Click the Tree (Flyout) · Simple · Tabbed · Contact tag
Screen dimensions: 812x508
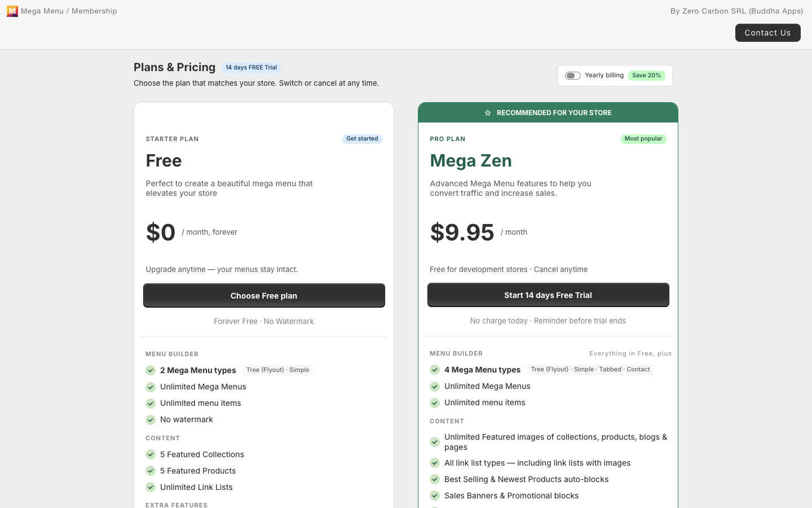590,370
